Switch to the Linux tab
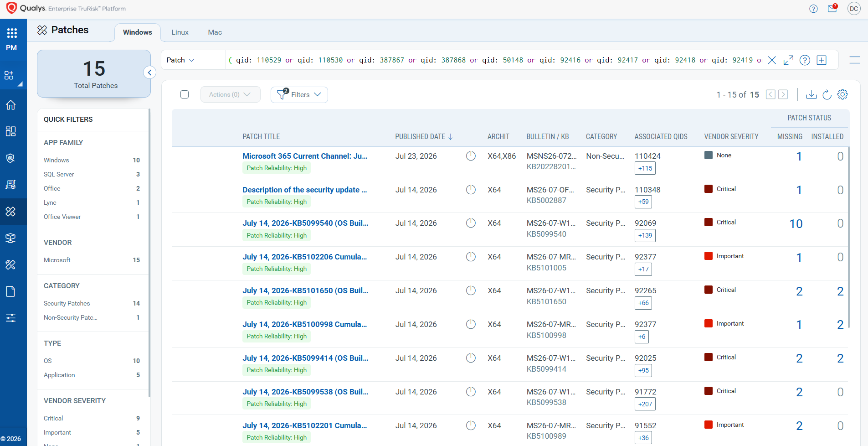This screenshot has height=446, width=868. click(180, 32)
